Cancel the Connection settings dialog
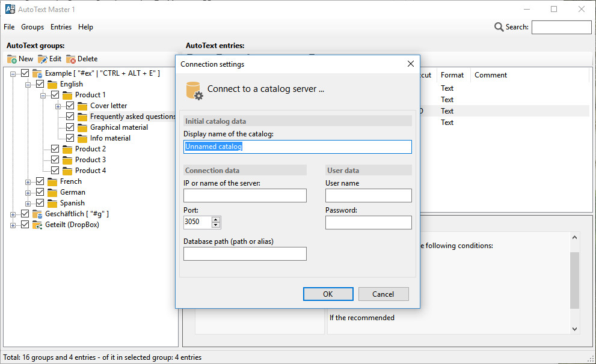Viewport: 596px width, 364px height. (383, 294)
